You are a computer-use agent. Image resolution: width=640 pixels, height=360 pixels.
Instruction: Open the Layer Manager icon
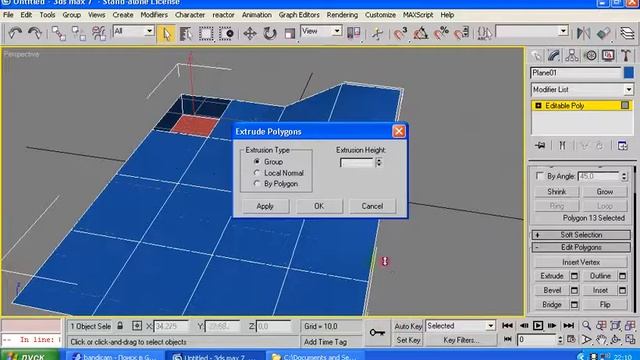pos(627,33)
